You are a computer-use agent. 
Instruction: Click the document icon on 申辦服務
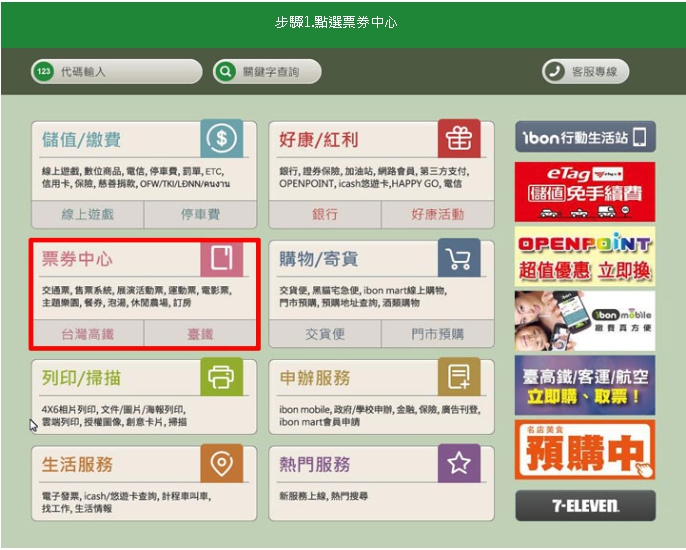[x=459, y=377]
